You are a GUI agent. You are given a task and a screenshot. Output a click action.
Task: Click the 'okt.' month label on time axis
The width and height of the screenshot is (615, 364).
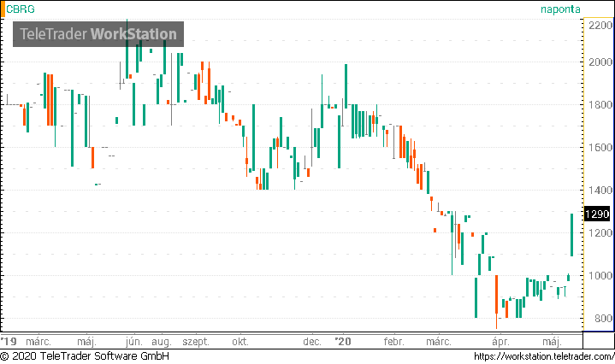point(240,342)
